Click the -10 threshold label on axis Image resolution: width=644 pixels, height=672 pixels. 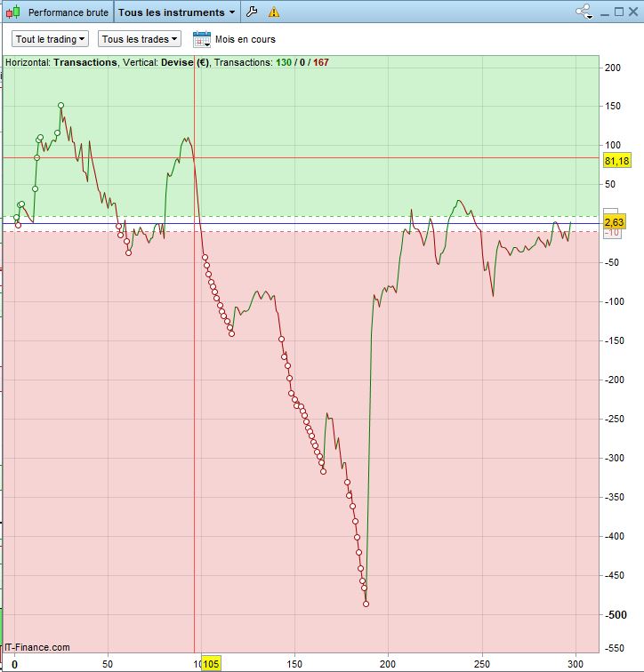click(612, 233)
